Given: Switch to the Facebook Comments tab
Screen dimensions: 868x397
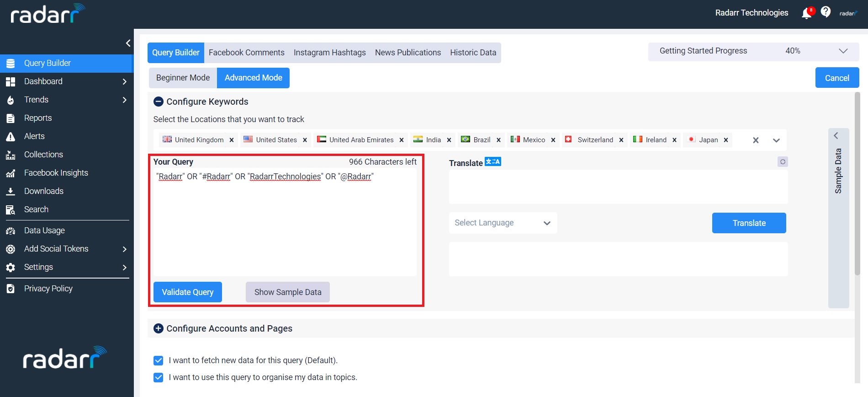Looking at the screenshot, I should (247, 53).
